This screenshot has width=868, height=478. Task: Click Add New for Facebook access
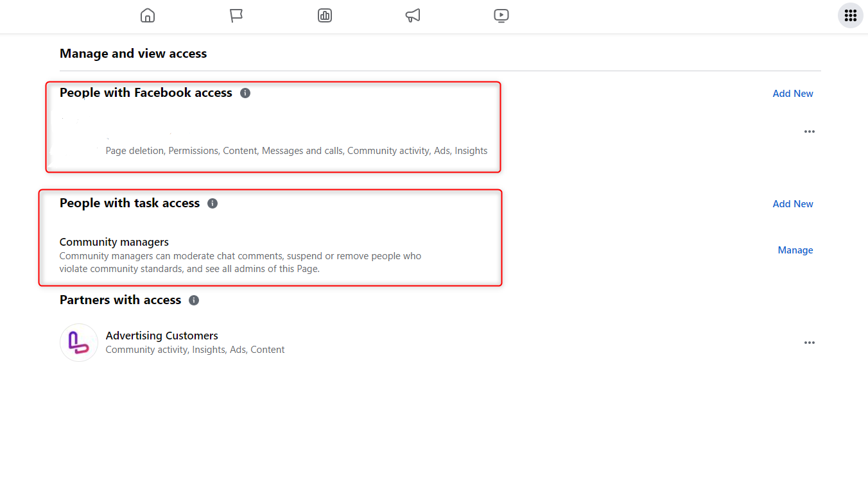point(793,94)
